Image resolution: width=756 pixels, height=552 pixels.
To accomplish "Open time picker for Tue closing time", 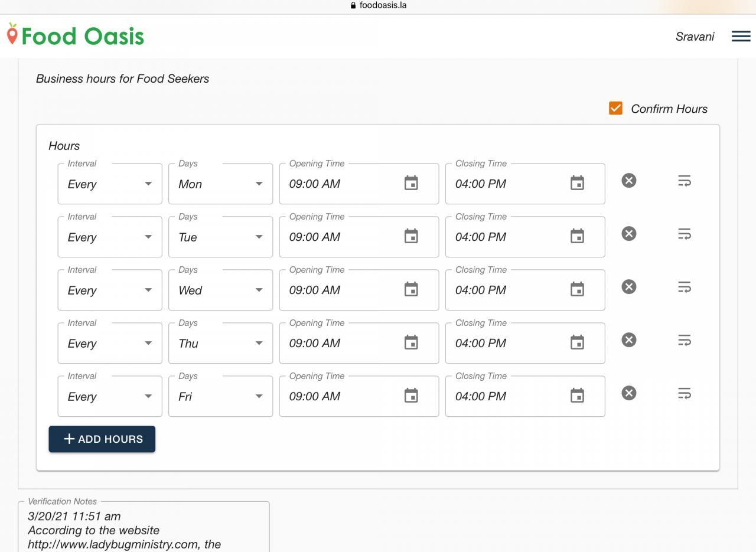I will pyautogui.click(x=577, y=236).
